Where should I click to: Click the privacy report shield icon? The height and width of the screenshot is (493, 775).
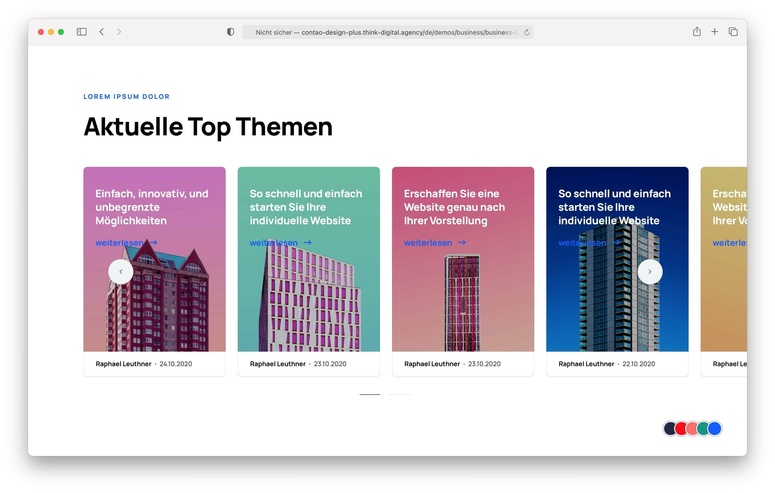coord(230,32)
